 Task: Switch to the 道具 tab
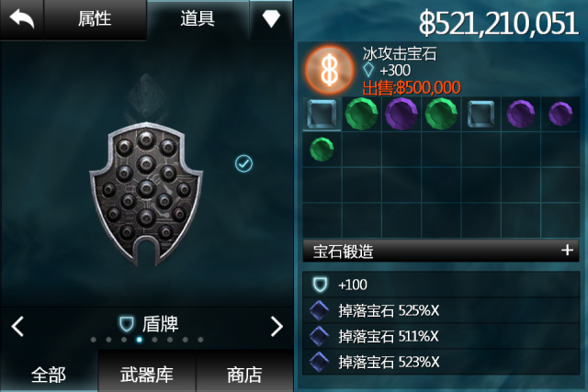(x=198, y=18)
